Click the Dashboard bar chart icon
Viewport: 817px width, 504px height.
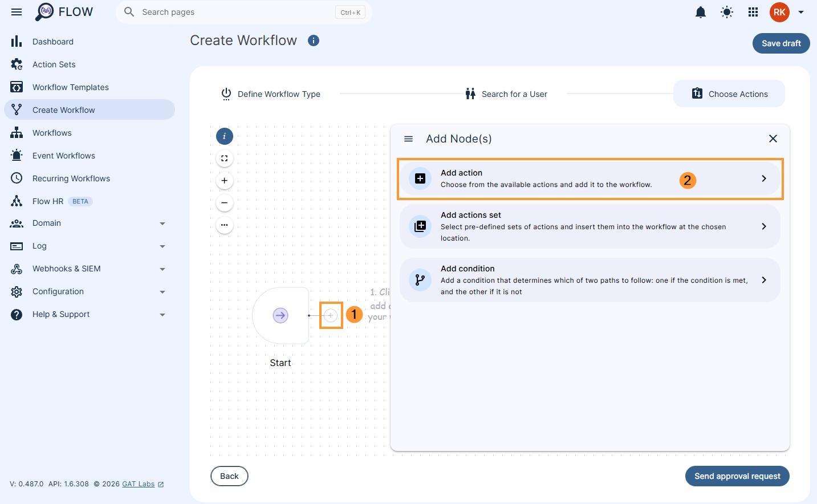point(17,41)
